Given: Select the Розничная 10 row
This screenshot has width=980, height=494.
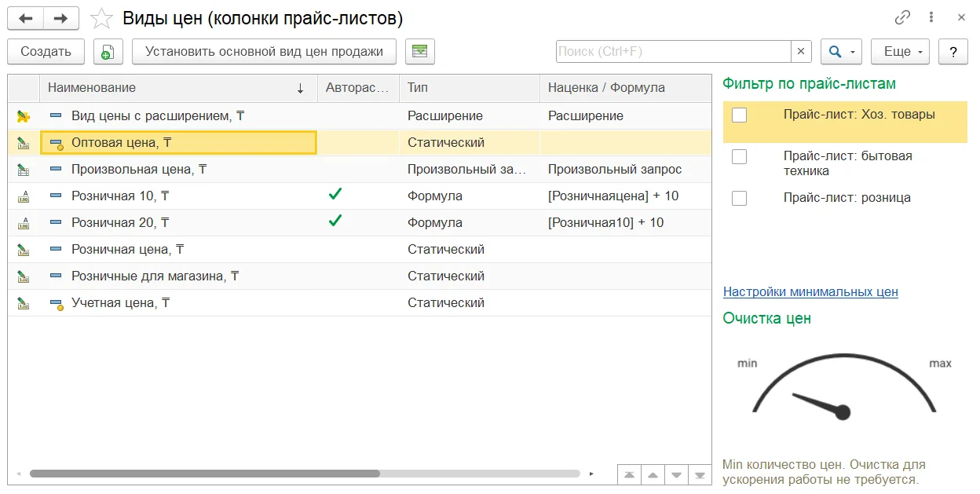Looking at the screenshot, I should point(360,196).
